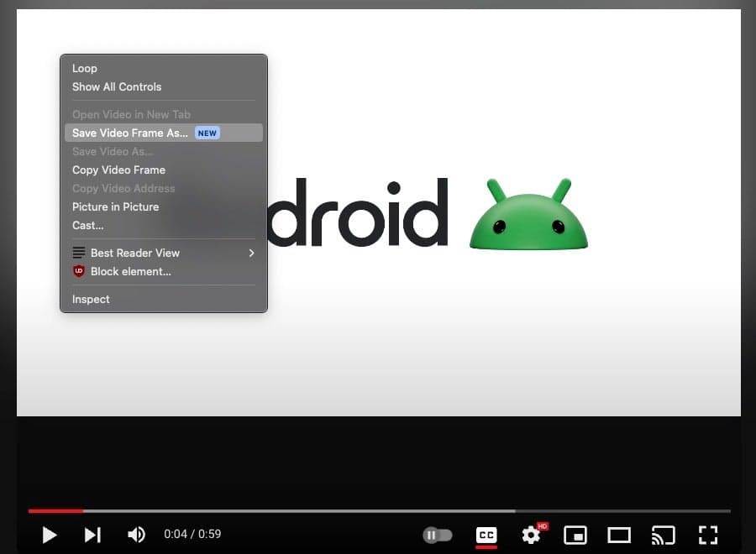Switch to theater mode
Image resolution: width=756 pixels, height=554 pixels.
coord(619,535)
